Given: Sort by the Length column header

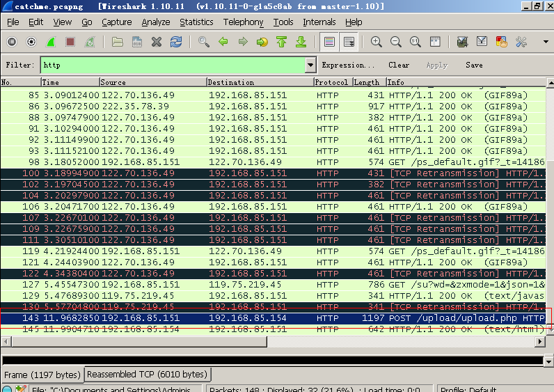Looking at the screenshot, I should [370, 82].
